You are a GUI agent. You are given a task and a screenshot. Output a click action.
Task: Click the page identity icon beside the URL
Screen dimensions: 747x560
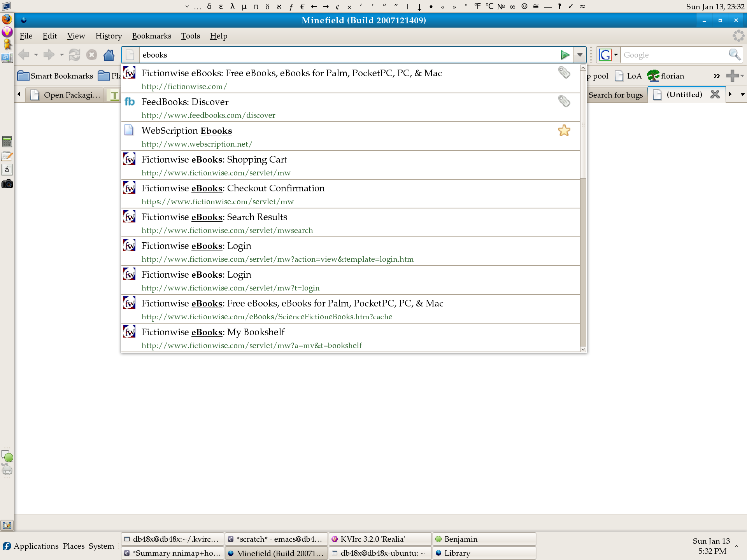[x=130, y=55]
